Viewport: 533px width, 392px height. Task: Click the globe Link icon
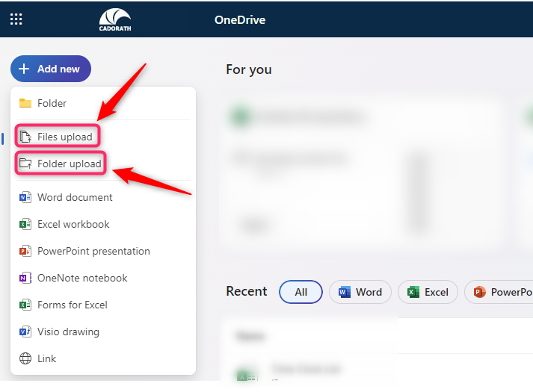pyautogui.click(x=25, y=358)
